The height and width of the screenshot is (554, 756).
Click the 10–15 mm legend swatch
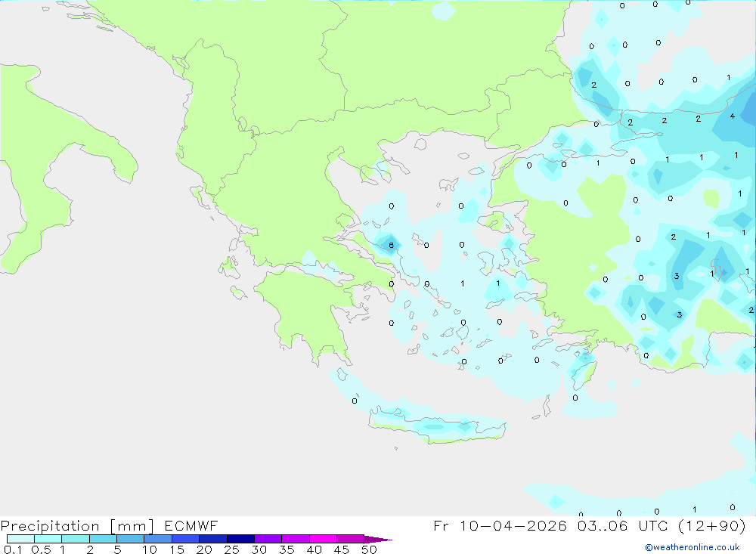(158, 539)
